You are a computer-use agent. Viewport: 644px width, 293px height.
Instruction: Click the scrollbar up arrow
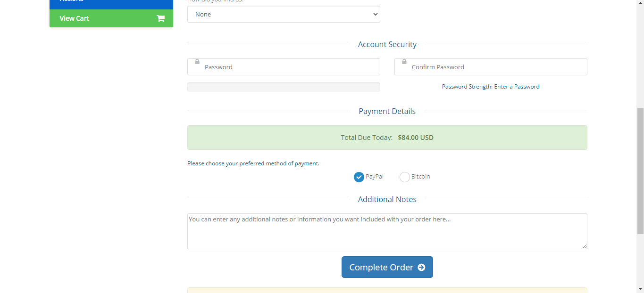640,3
